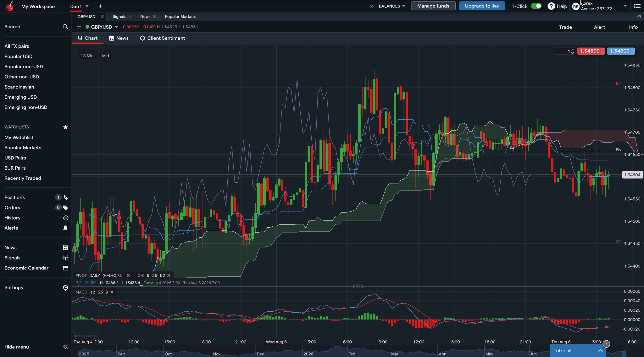644x357 pixels.
Task: Click the cherry app logo
Action: tap(10, 6)
